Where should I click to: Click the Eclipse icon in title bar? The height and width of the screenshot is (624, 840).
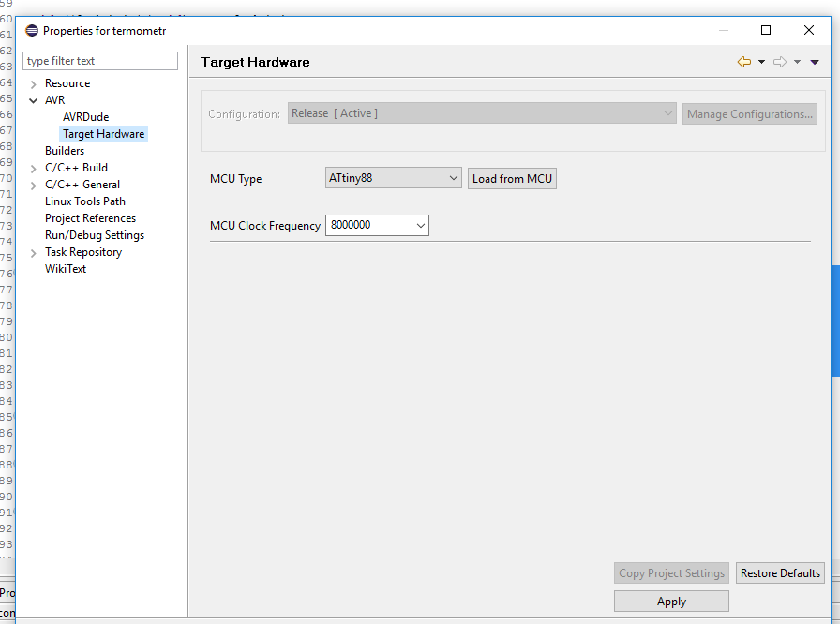click(x=32, y=31)
